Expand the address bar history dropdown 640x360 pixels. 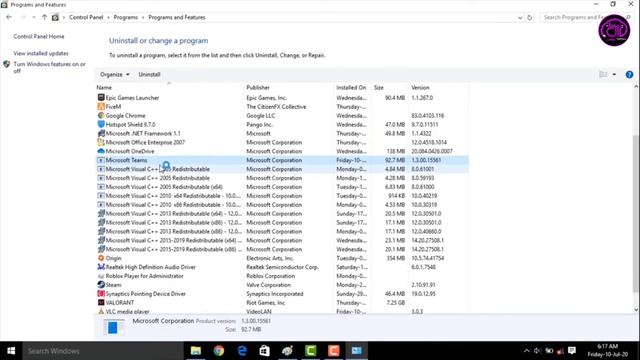point(520,18)
